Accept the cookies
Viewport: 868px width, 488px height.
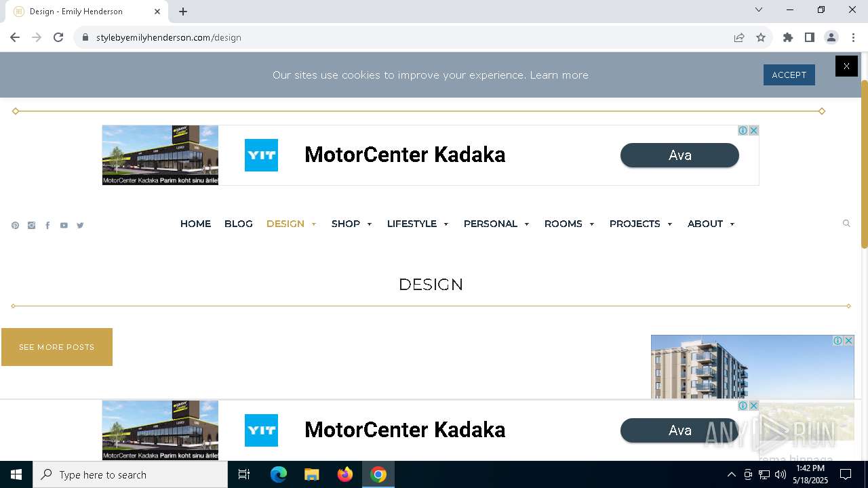[x=789, y=75]
